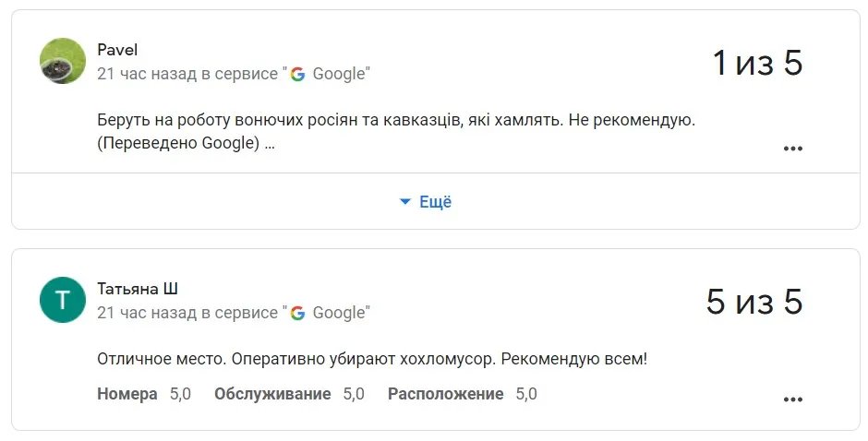Click the "Google" source name in Татьяна Ш's review
Image resolution: width=868 pixels, height=441 pixels.
[x=339, y=313]
